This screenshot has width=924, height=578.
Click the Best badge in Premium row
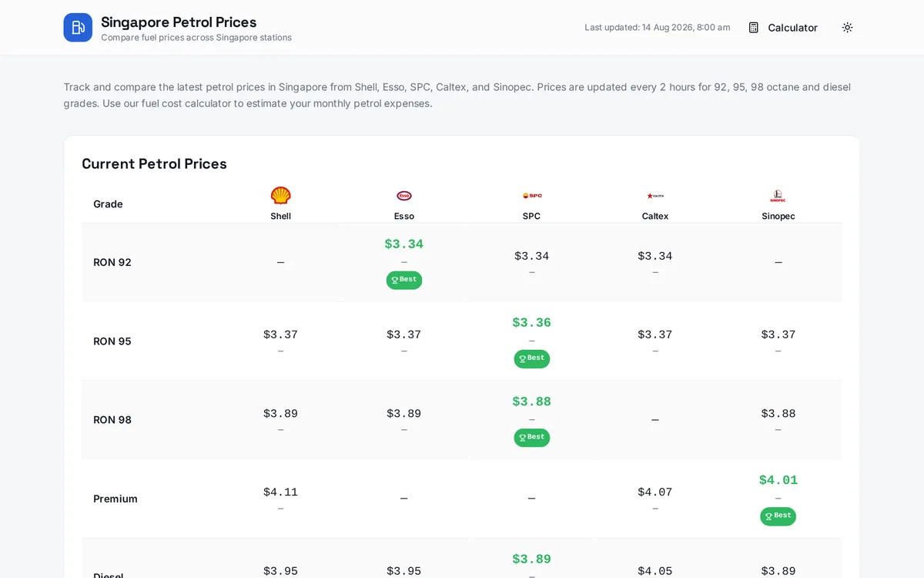778,516
